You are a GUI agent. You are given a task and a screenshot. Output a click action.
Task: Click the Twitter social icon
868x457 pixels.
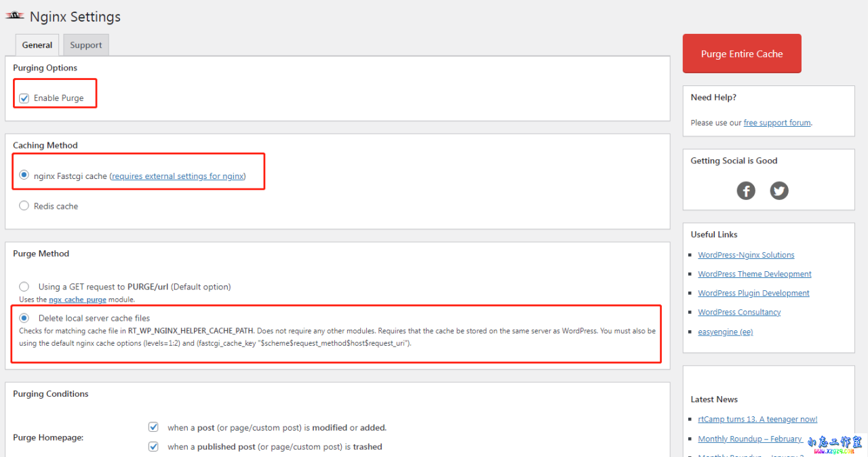779,191
